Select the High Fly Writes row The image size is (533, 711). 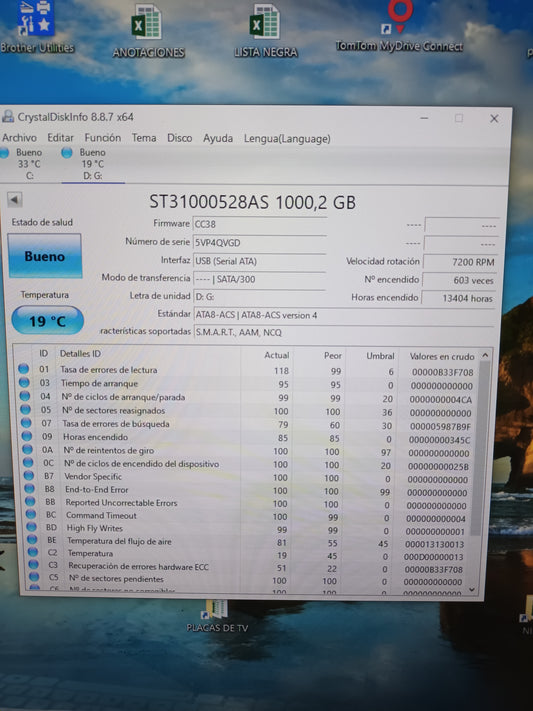coord(246,529)
